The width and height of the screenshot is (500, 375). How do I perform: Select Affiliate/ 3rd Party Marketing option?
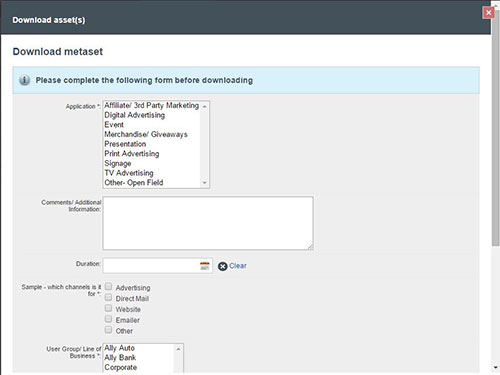[x=152, y=105]
